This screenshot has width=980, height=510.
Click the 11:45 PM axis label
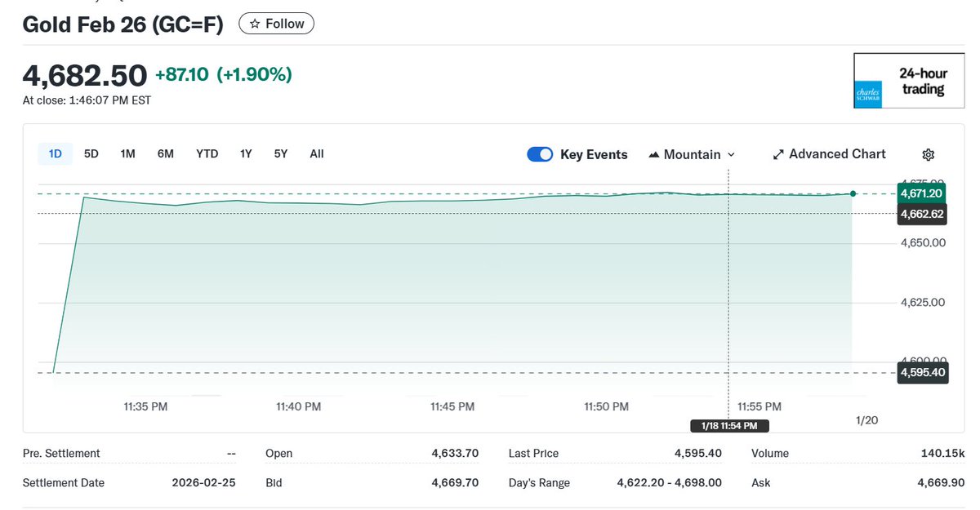(452, 406)
